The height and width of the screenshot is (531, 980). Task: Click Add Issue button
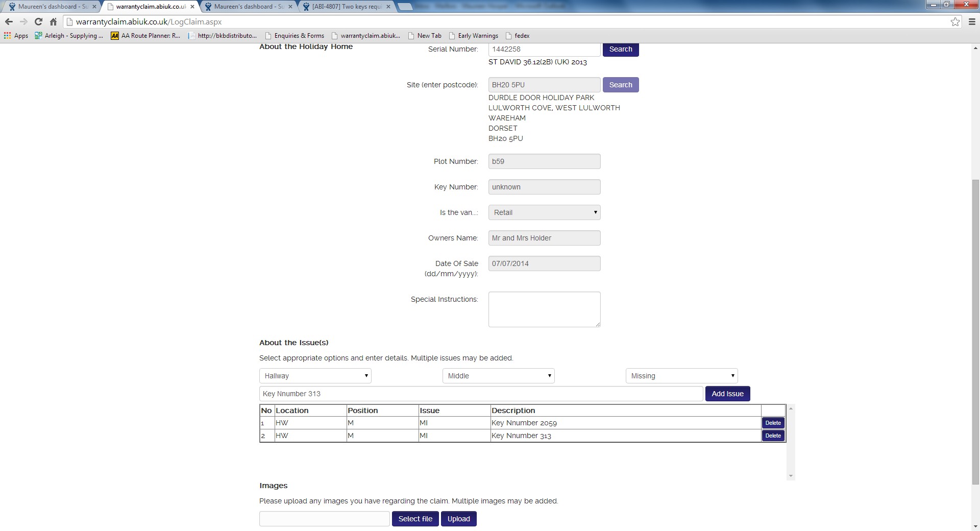pyautogui.click(x=727, y=394)
